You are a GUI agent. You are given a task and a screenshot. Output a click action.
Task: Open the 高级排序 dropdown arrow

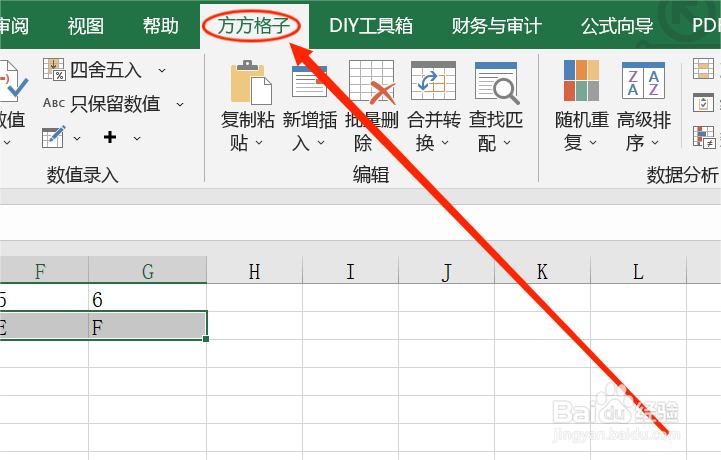click(x=655, y=143)
